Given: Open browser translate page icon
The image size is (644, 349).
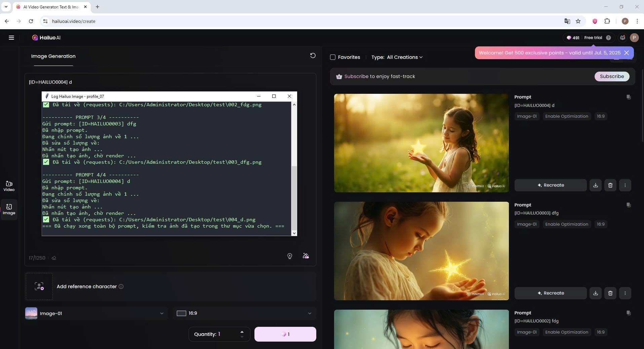Looking at the screenshot, I should point(567,21).
